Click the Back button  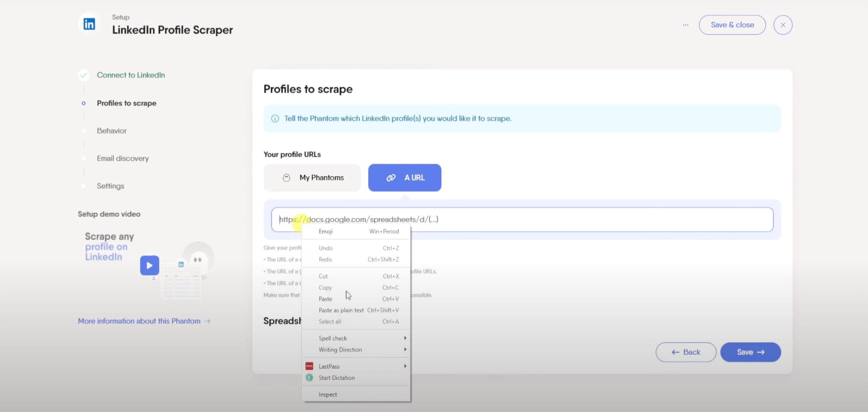click(x=686, y=352)
